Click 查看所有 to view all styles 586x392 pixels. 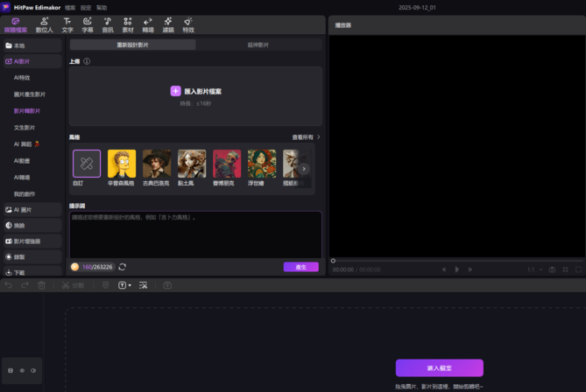tap(305, 137)
